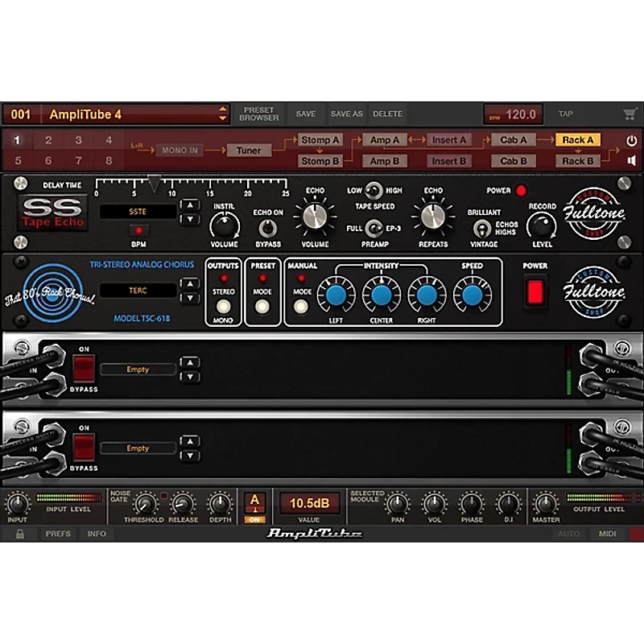Open the AmpliTube 4 preset dropdown
The height and width of the screenshot is (644, 644).
pyautogui.click(x=223, y=114)
